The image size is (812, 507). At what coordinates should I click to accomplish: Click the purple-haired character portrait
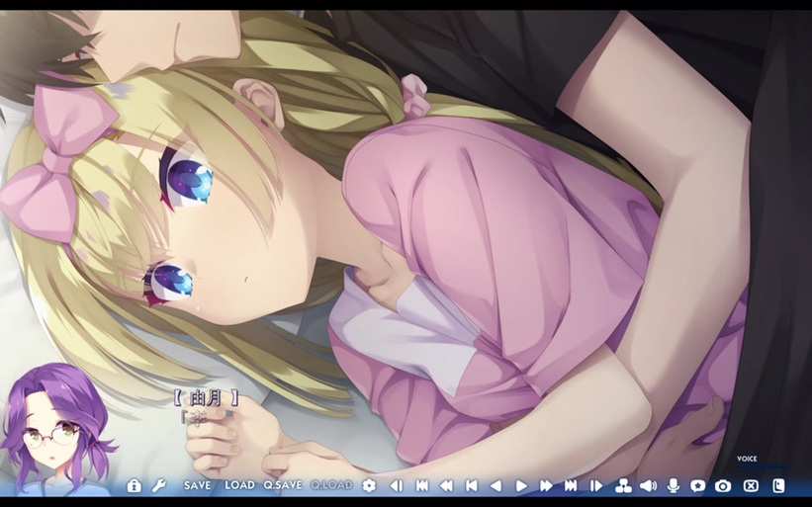click(x=56, y=429)
